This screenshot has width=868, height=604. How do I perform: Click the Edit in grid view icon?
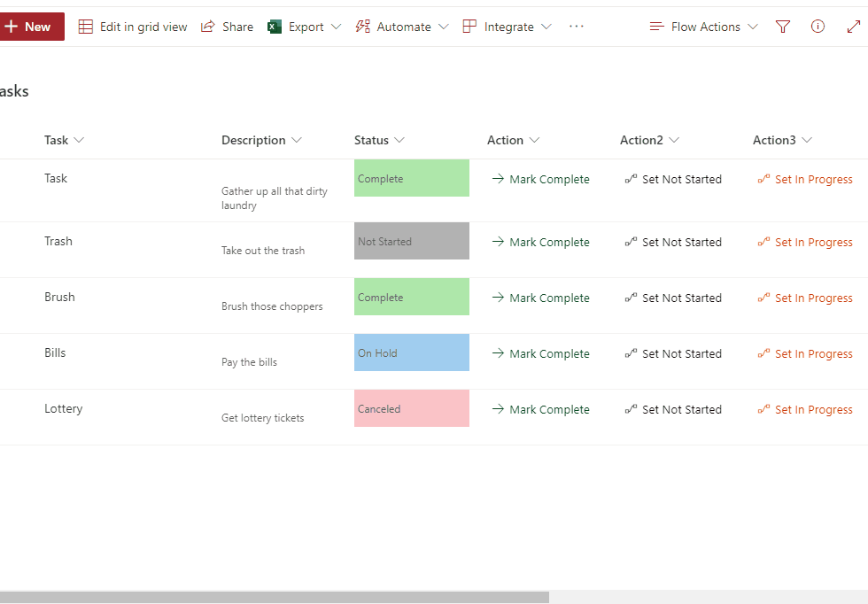click(x=86, y=27)
